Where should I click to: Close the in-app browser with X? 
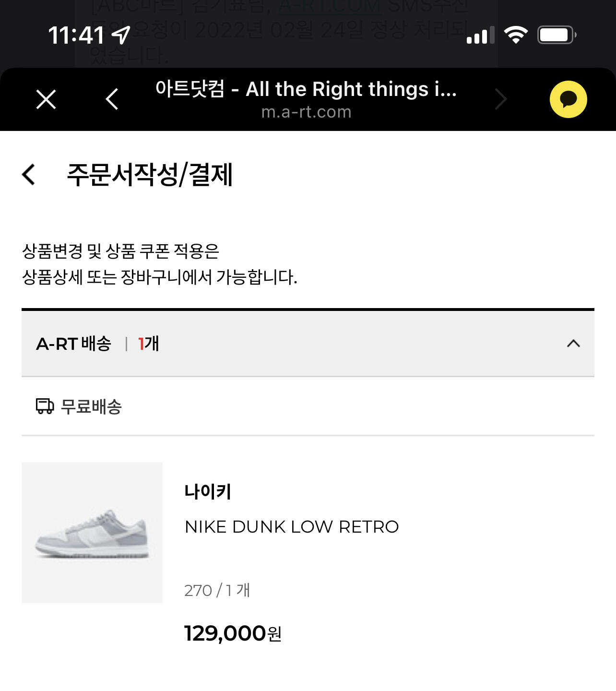pos(46,99)
